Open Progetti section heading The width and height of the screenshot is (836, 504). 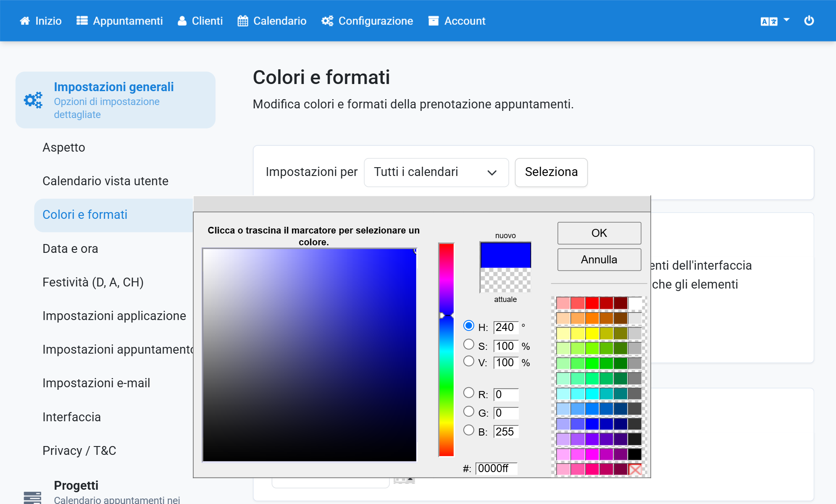pyautogui.click(x=76, y=486)
